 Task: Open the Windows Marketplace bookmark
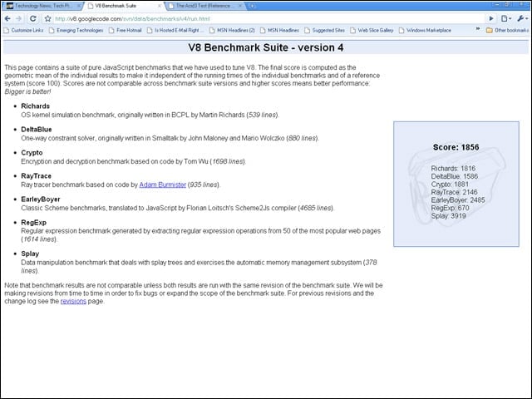click(425, 30)
